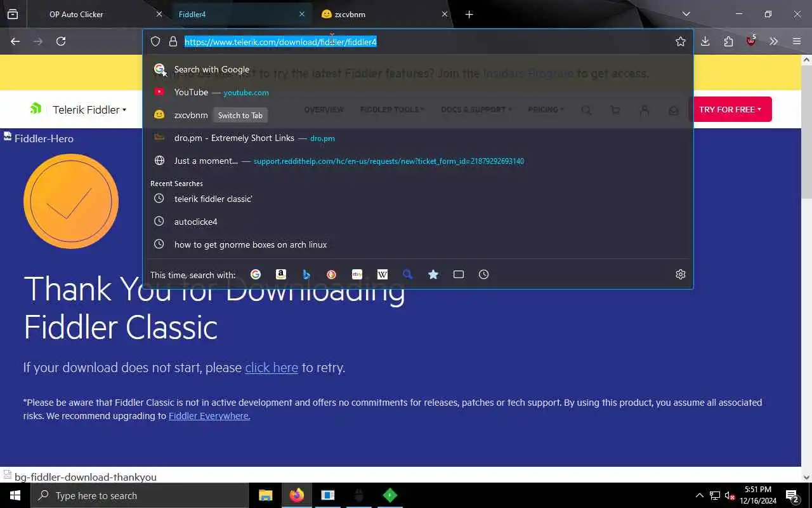
Task: Search this time with Google
Action: (256, 274)
